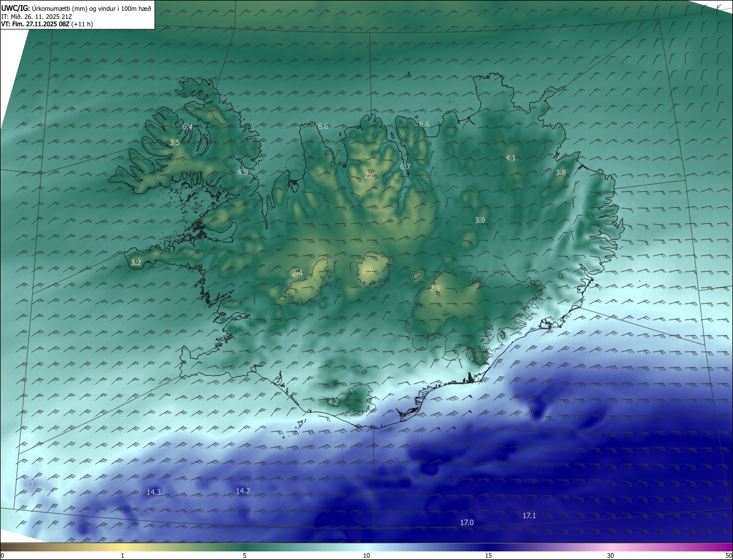The image size is (733, 560).
Task: Click the 30 tick on the color legend
Action: 610,555
